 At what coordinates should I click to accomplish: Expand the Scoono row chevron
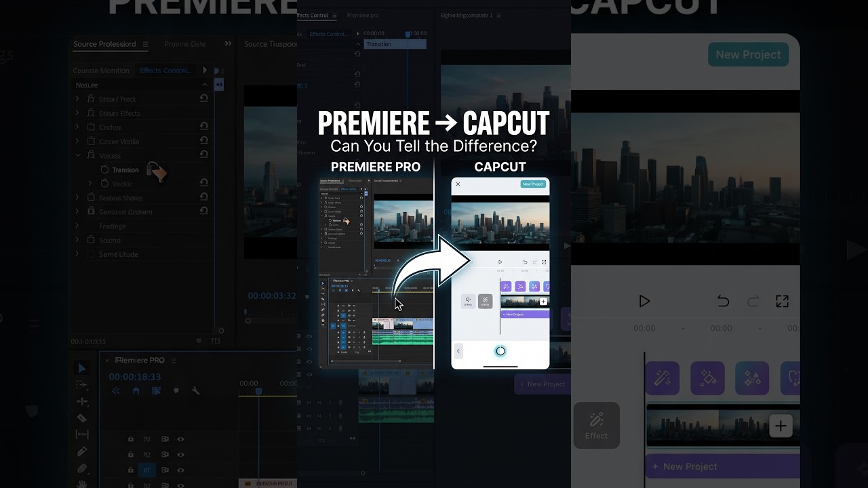point(77,240)
